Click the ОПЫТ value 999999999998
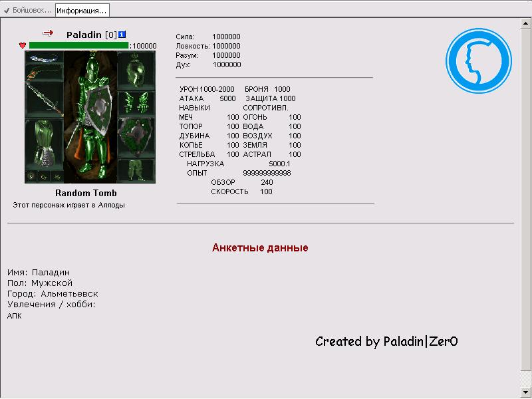The height and width of the screenshot is (399, 532). [267, 173]
